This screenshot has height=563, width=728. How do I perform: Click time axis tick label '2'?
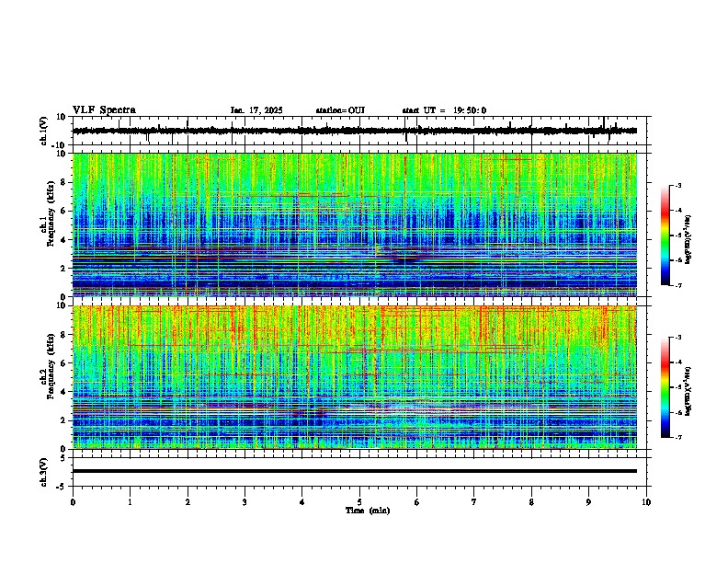[x=188, y=502]
